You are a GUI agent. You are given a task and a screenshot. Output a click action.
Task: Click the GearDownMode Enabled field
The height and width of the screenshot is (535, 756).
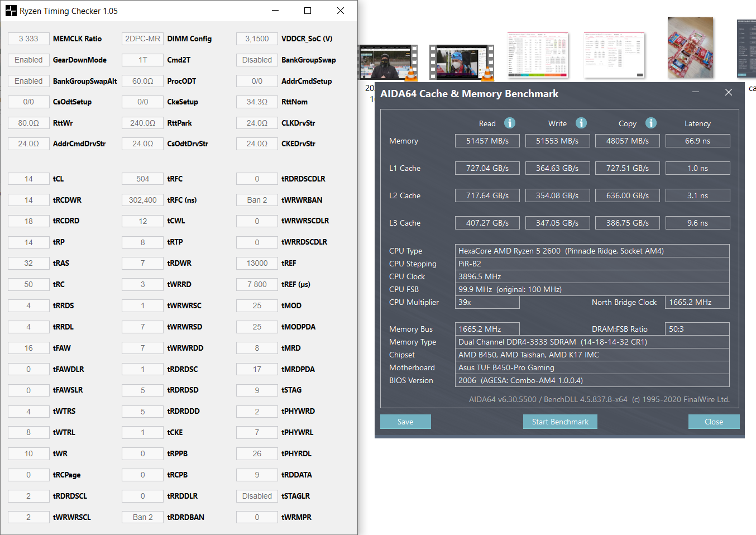click(x=28, y=60)
